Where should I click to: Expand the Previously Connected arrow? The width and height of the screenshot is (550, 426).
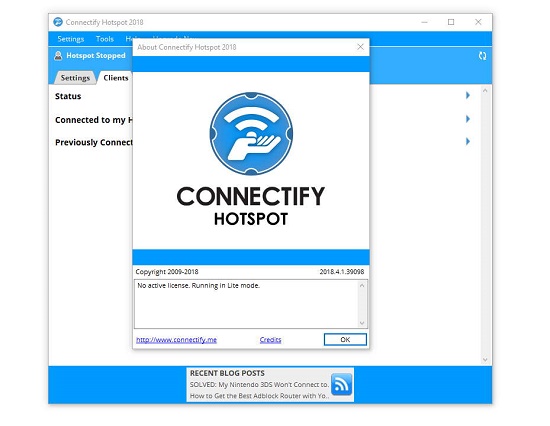click(x=468, y=141)
